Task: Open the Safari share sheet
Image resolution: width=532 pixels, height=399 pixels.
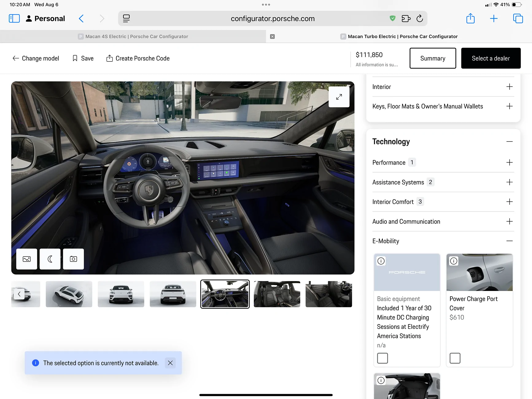Action: point(470,18)
